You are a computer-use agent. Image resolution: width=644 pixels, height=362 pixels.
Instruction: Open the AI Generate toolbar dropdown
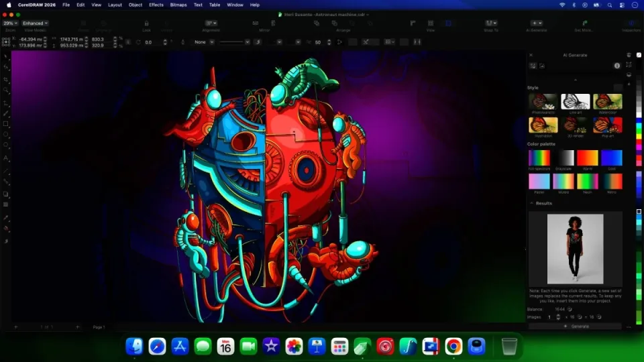pos(537,23)
